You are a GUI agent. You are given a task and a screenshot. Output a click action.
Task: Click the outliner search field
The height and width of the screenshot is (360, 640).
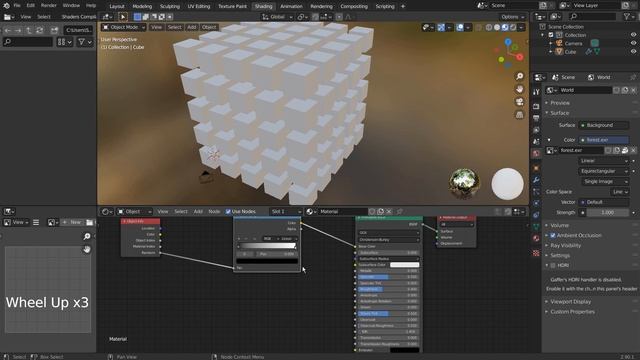pos(592,17)
